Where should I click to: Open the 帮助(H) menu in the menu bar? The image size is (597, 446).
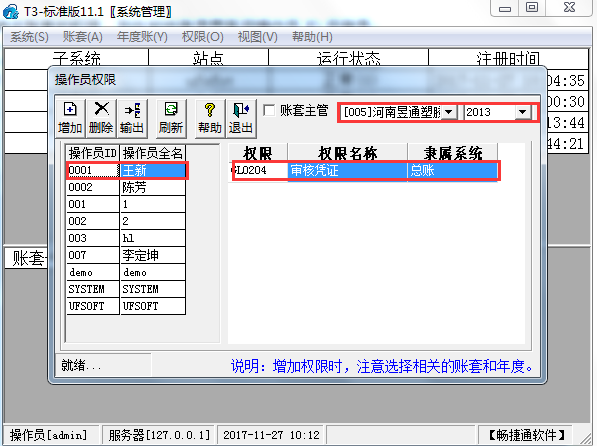[312, 37]
